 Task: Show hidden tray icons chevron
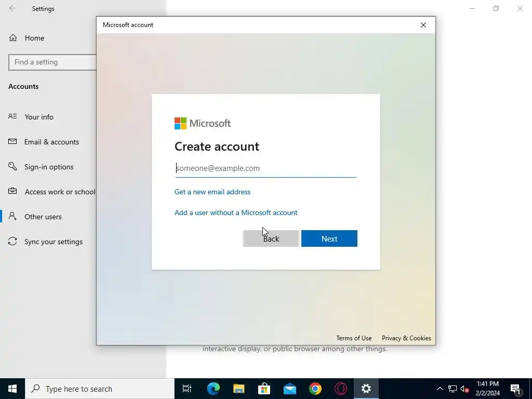pos(440,389)
